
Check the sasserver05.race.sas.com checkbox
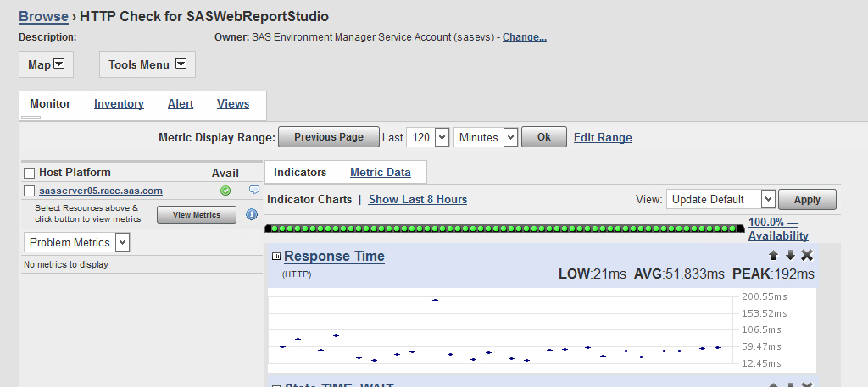(x=30, y=191)
